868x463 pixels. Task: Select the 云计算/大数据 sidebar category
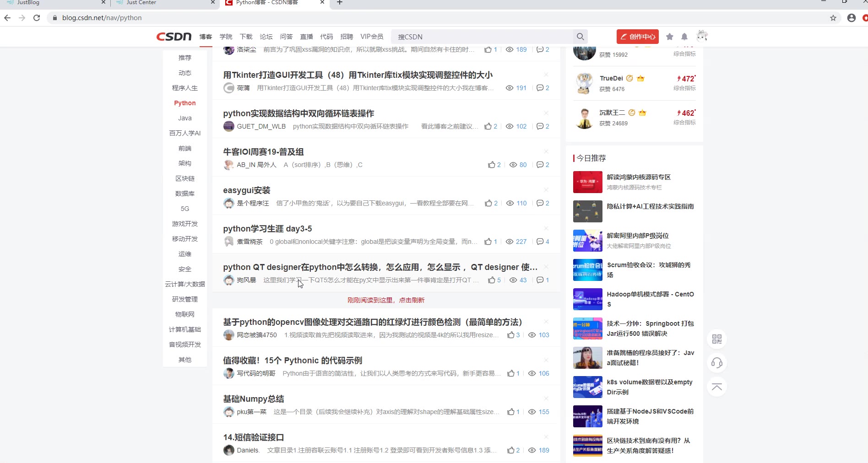click(x=185, y=284)
